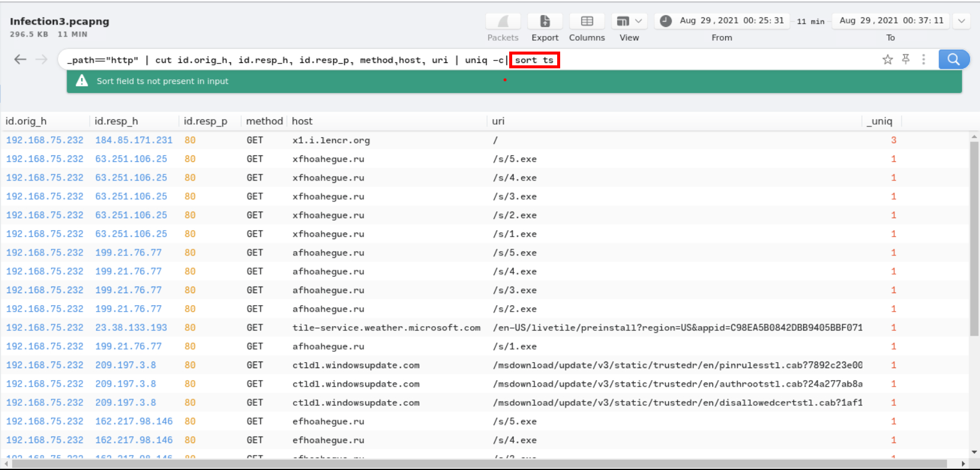Image resolution: width=980 pixels, height=470 pixels.
Task: Pin the current search query
Action: click(906, 59)
